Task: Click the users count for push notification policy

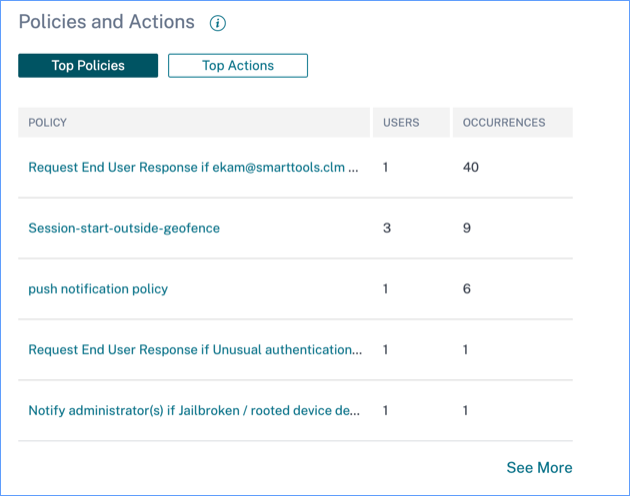Action: tap(386, 289)
